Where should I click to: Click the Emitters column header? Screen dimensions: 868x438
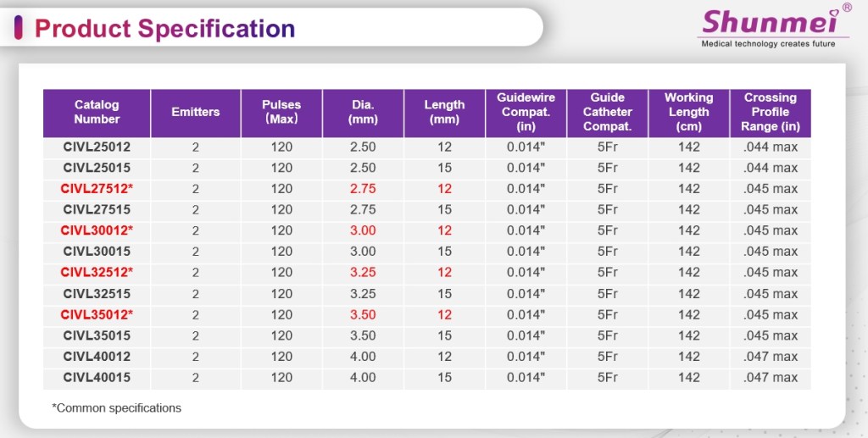point(195,112)
